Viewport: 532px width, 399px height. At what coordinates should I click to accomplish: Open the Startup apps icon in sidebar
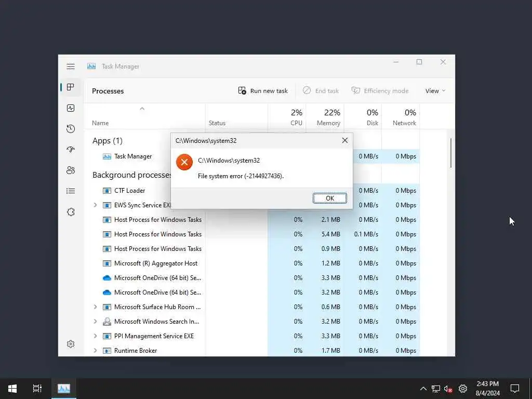pos(71,149)
